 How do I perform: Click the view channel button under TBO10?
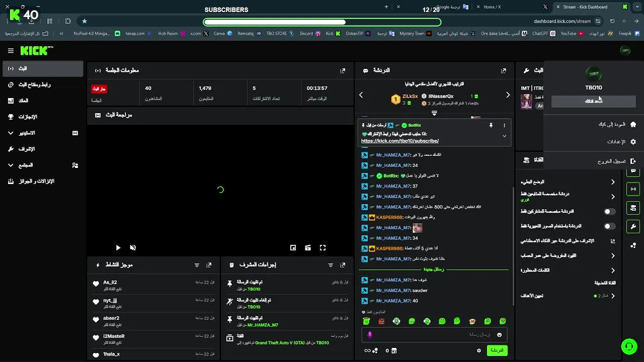(x=594, y=101)
